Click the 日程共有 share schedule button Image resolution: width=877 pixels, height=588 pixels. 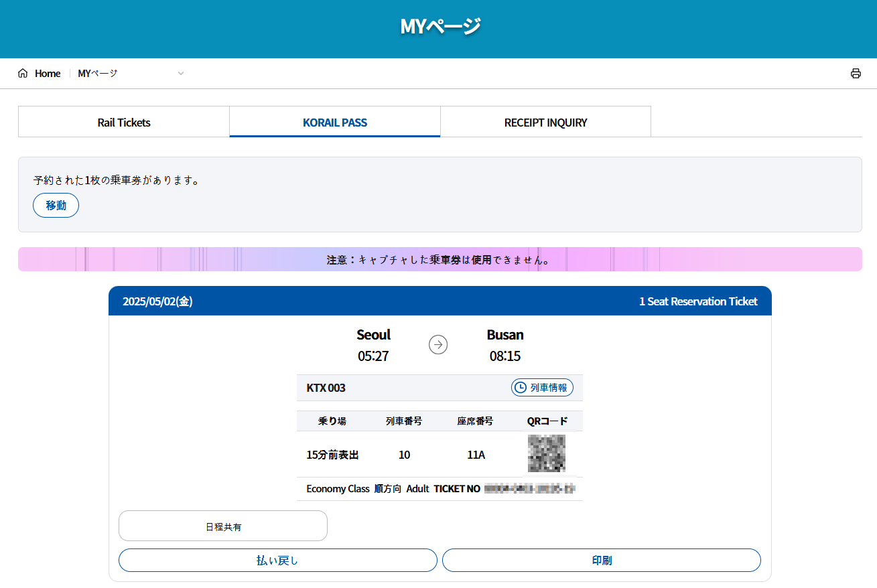(x=223, y=526)
